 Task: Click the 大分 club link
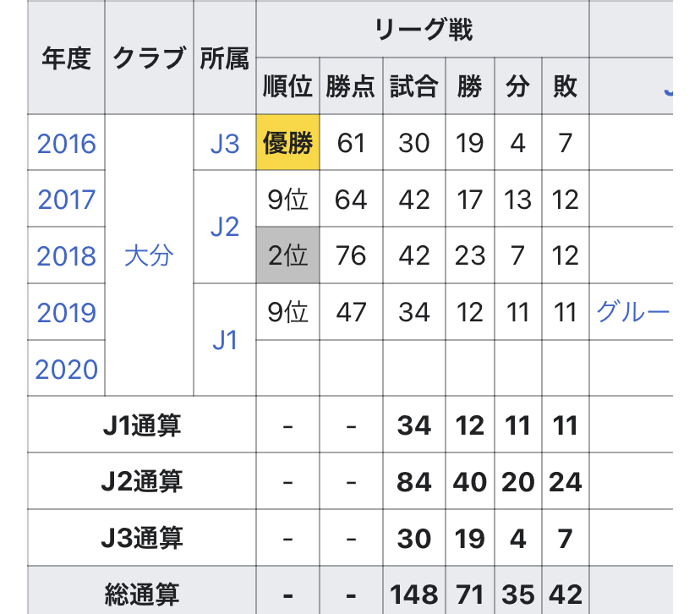coord(148,256)
